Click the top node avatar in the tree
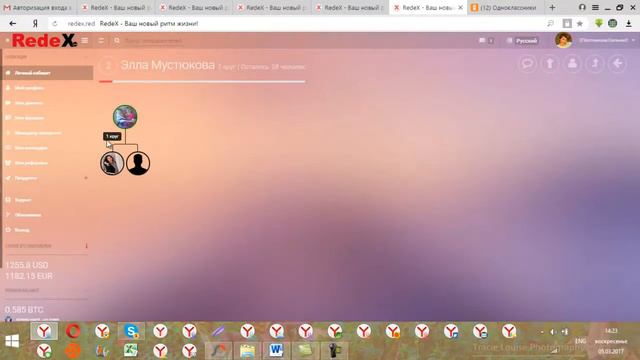Viewport: 640px width, 360px height. (125, 117)
